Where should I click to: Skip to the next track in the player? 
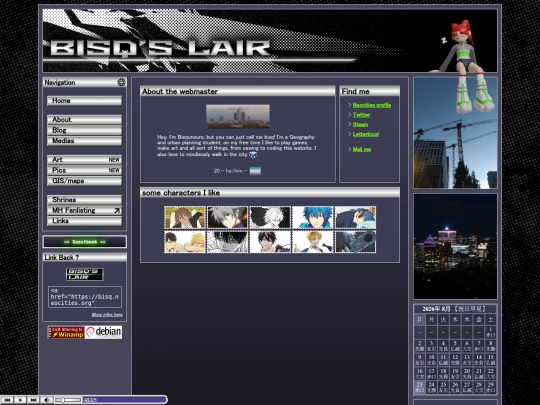[33, 400]
